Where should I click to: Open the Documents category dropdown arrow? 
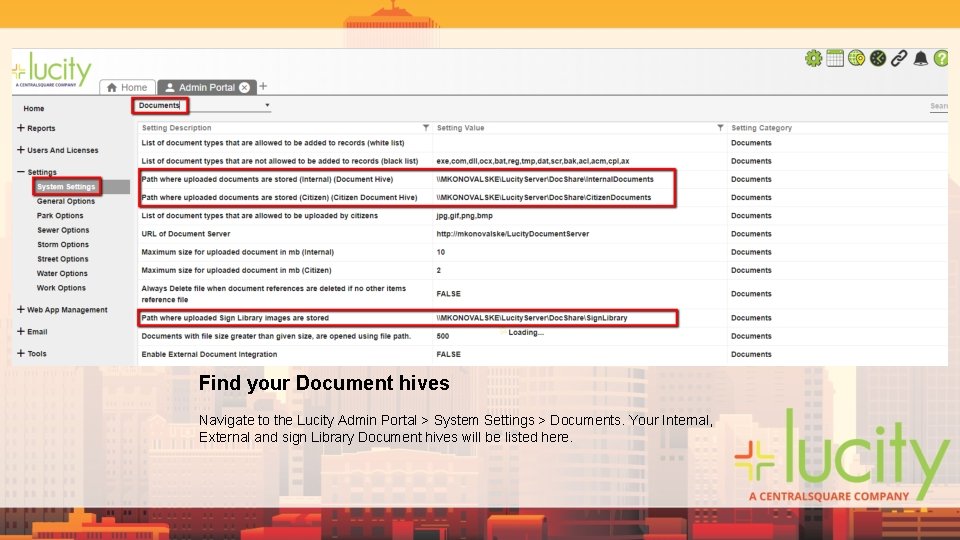267,105
